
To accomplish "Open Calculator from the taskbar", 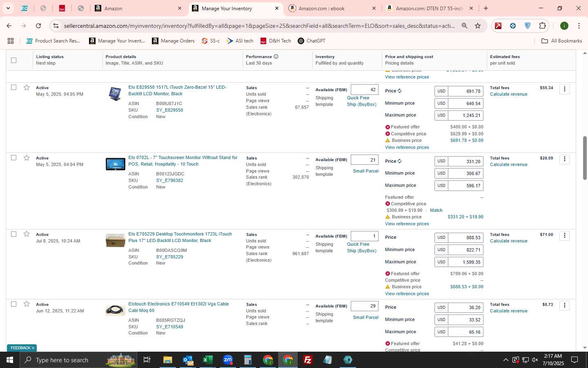I will point(247,360).
